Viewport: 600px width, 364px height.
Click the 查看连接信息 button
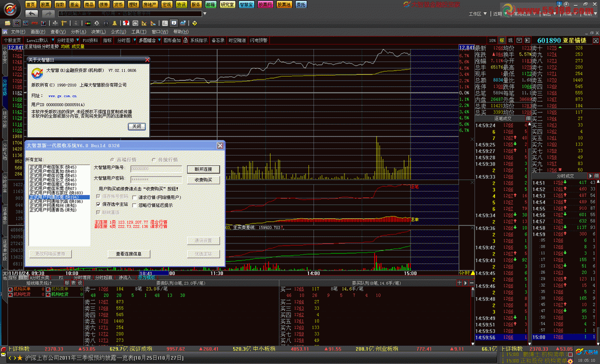(x=129, y=253)
